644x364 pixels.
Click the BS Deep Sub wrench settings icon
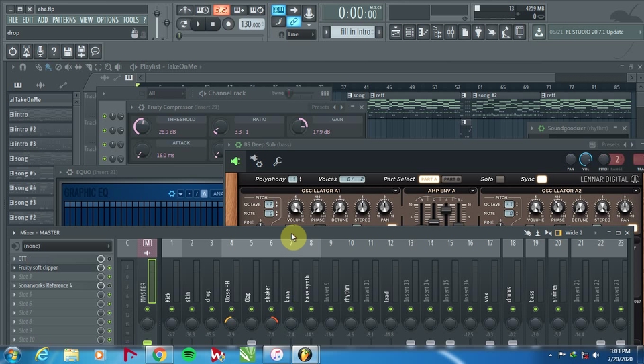[277, 162]
